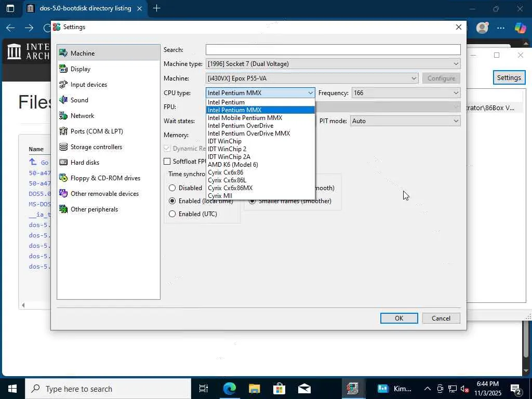Open Microsoft Edge from the taskbar

pos(229,389)
